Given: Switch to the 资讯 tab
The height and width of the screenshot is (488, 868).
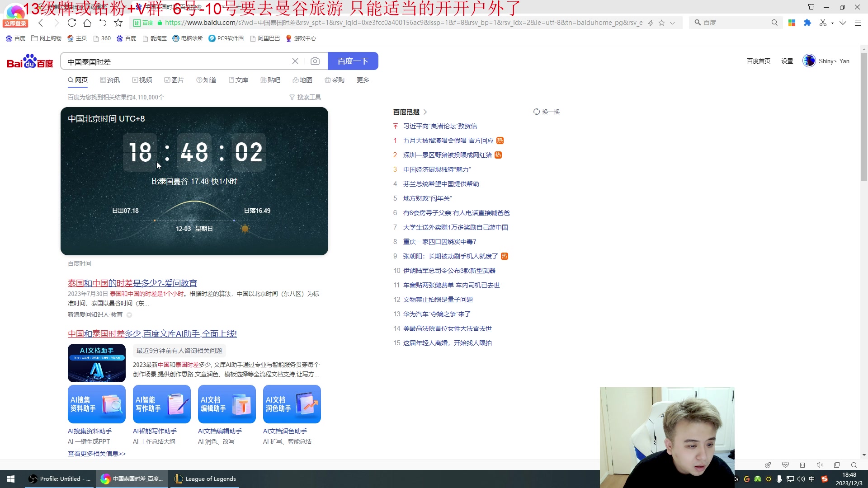Looking at the screenshot, I should (x=110, y=80).
